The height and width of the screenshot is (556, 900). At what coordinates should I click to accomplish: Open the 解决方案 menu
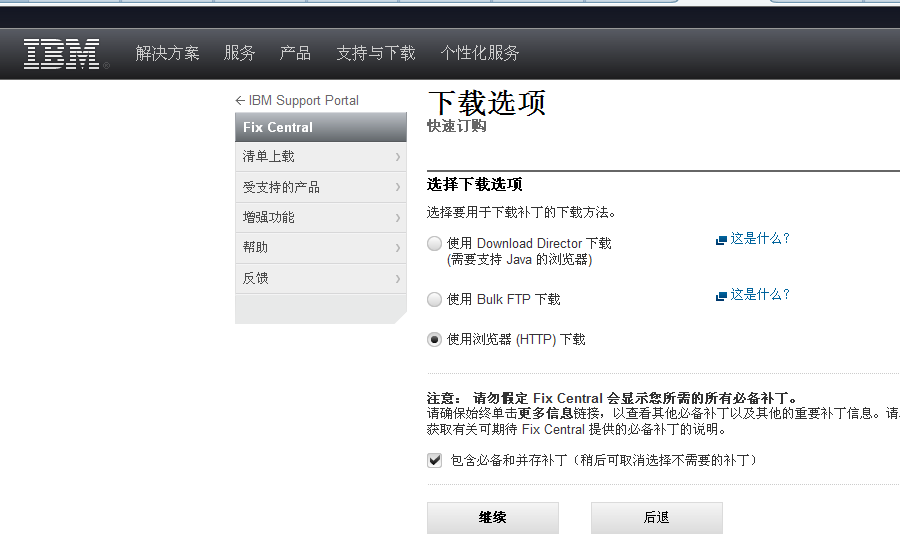(168, 53)
